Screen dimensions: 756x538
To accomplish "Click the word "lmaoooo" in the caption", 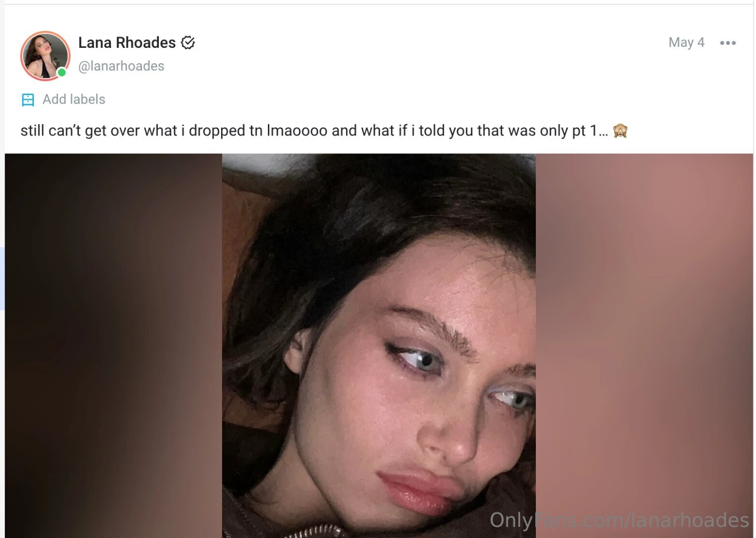I will coord(297,131).
